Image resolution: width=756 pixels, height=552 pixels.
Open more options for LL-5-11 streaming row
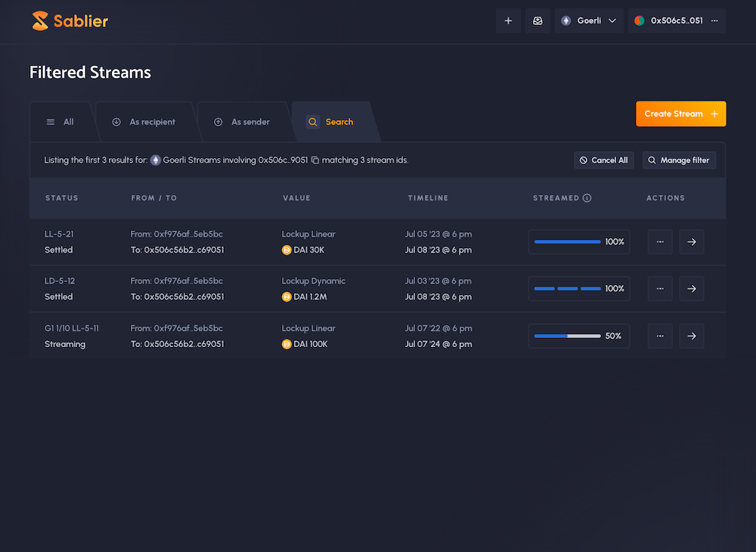tap(660, 336)
